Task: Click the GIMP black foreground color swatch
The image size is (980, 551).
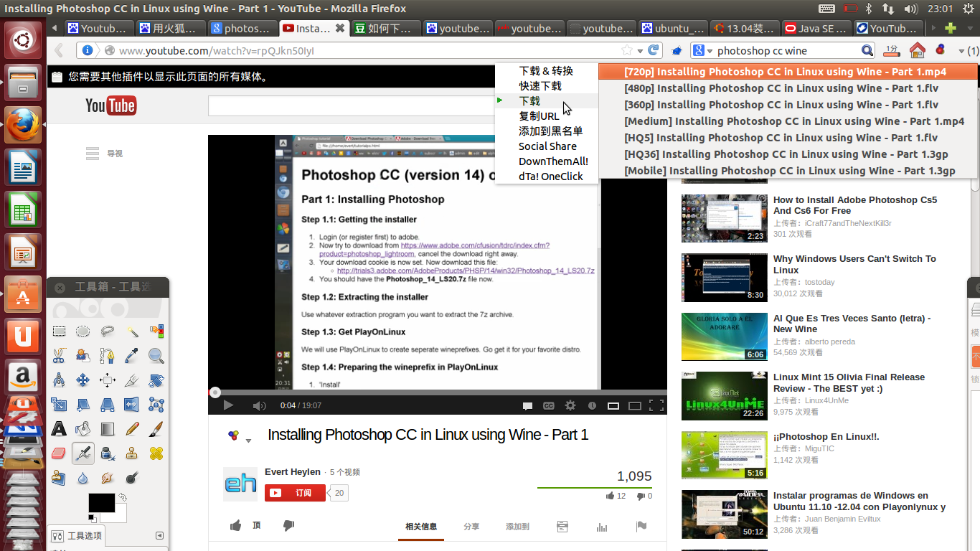Action: click(101, 503)
